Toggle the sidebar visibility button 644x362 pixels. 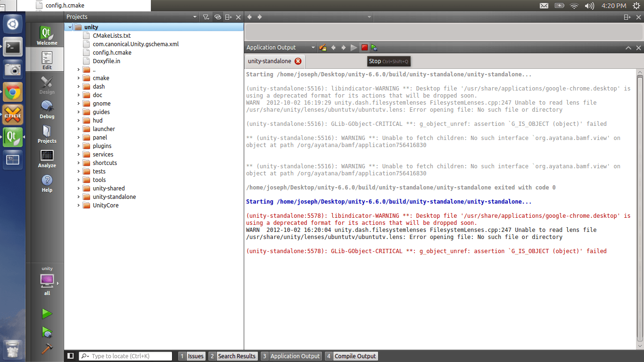(x=70, y=356)
